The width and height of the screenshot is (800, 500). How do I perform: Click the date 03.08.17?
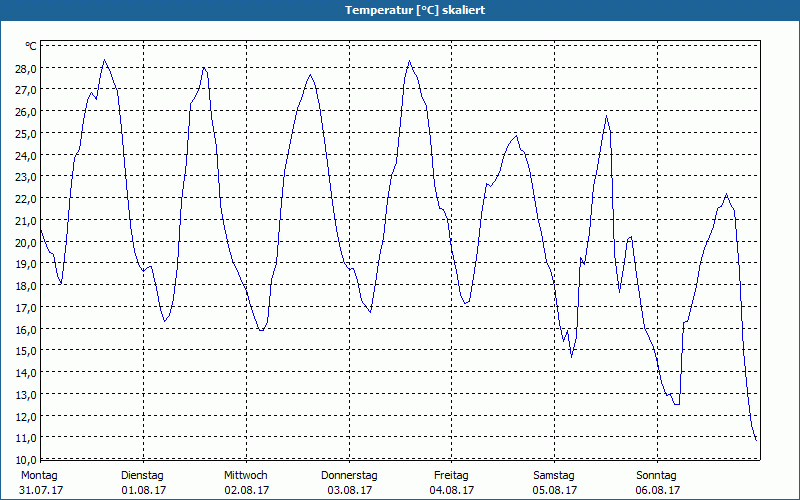[349, 490]
